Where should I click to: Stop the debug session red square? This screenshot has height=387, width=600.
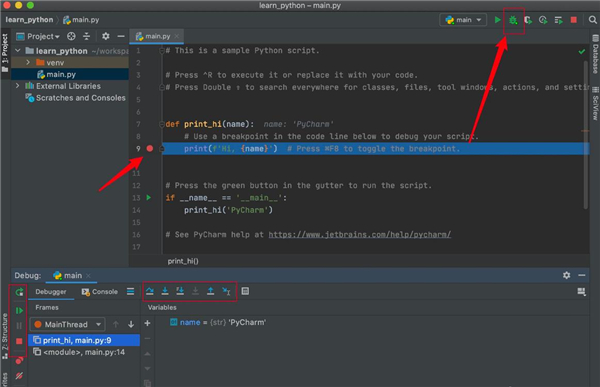click(19, 341)
